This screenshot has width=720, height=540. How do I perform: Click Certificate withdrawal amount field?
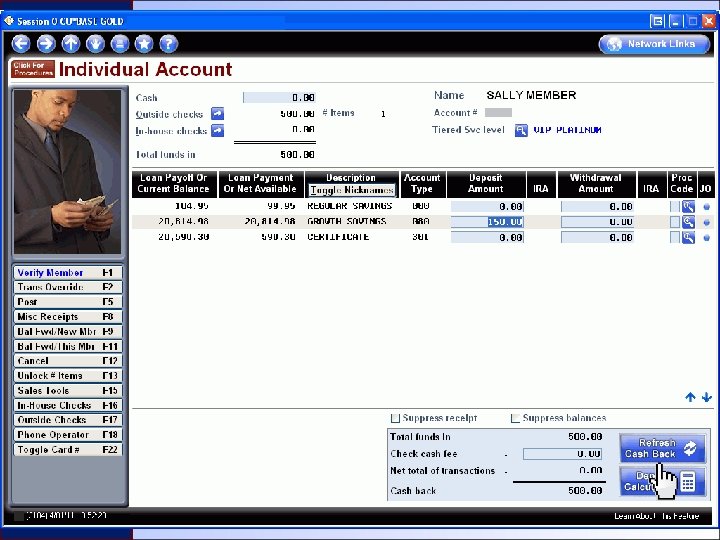click(597, 237)
